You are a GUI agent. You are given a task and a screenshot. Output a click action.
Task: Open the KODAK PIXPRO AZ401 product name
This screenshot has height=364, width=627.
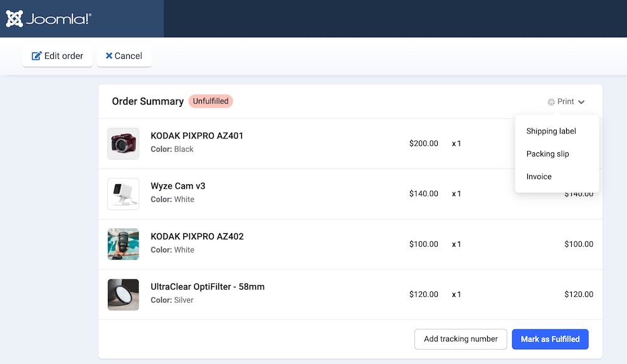coord(197,135)
